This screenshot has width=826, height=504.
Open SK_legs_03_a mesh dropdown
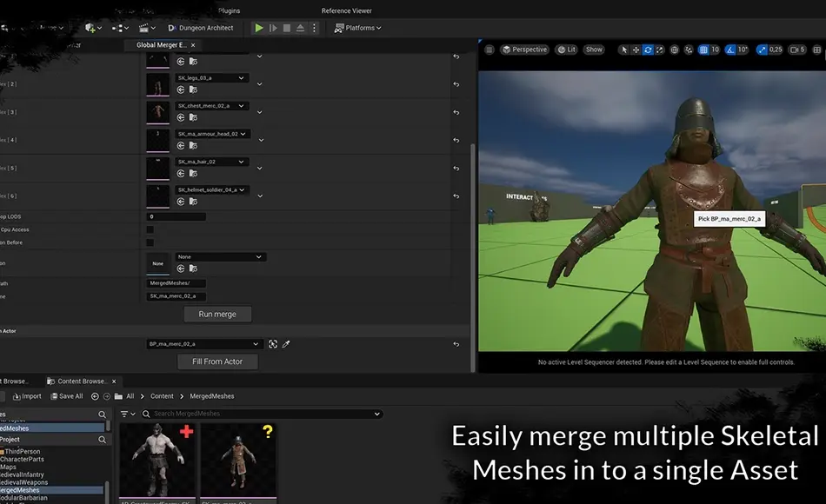211,78
